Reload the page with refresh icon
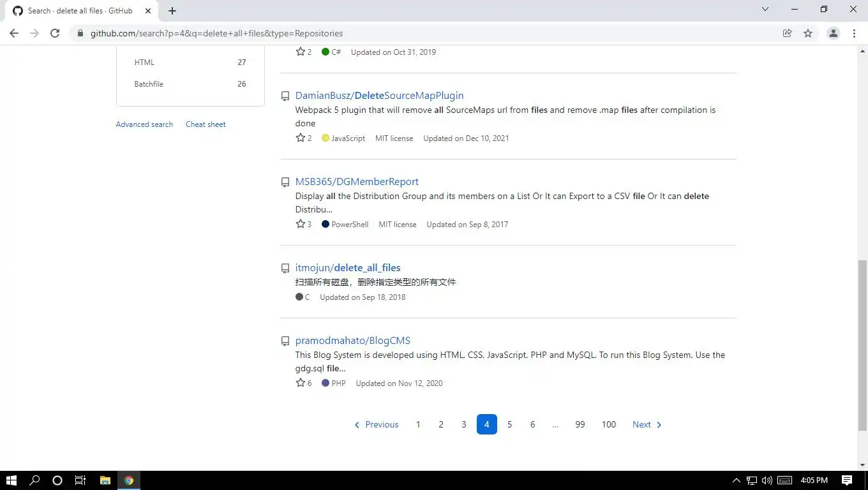Screen dimensions: 868x490 pos(55,33)
